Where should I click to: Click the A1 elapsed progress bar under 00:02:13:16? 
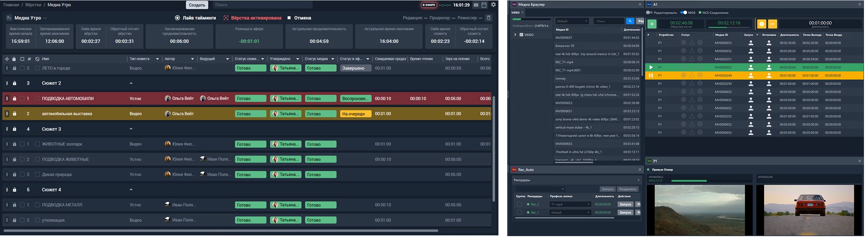click(729, 28)
